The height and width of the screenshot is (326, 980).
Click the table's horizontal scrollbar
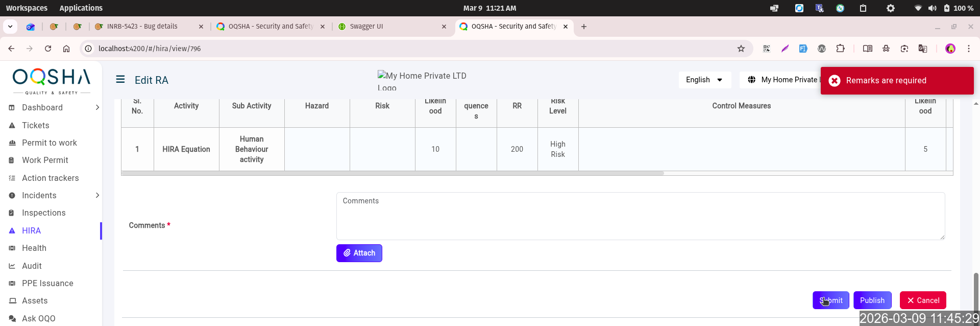[393, 173]
